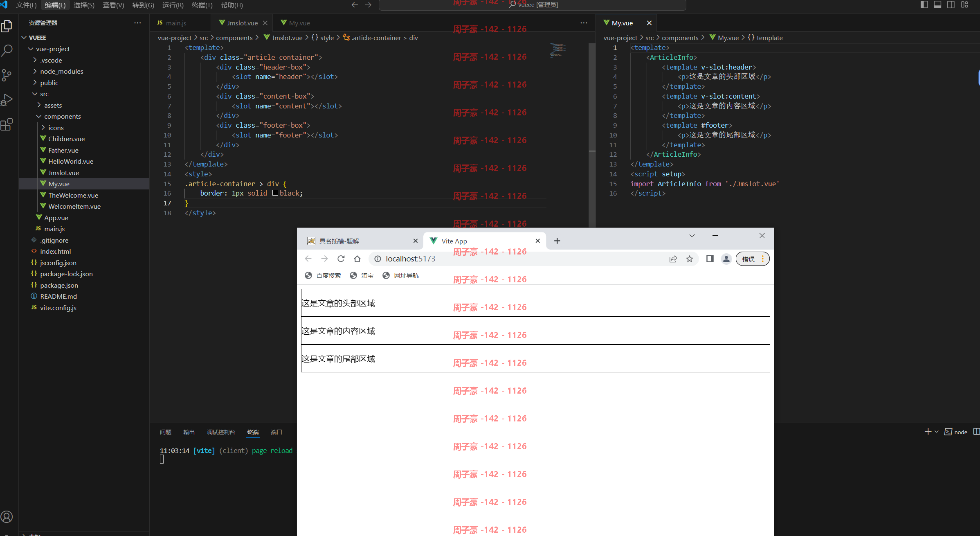
Task: Click the black color swatch in CSS
Action: point(275,193)
